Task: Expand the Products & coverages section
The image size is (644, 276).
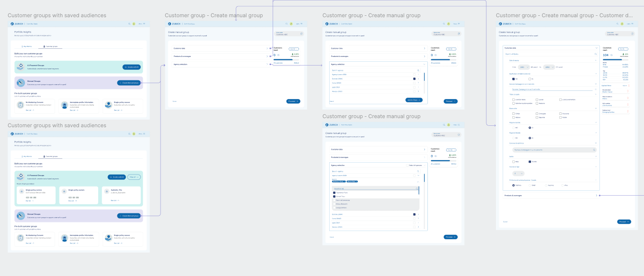Action: point(596,195)
